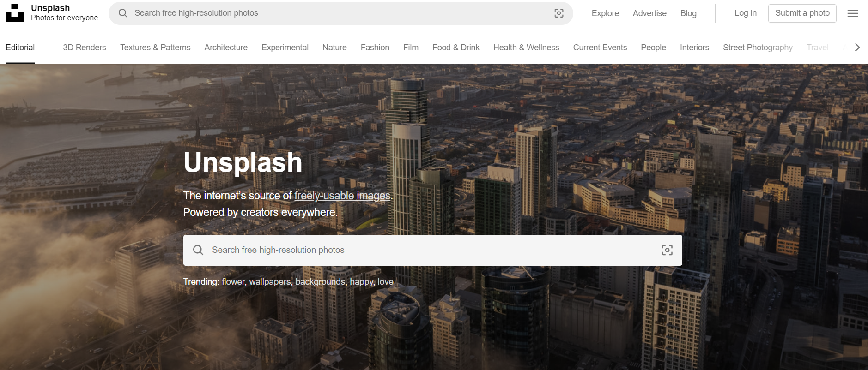Open the Health & Wellness category
The width and height of the screenshot is (868, 370).
[526, 48]
